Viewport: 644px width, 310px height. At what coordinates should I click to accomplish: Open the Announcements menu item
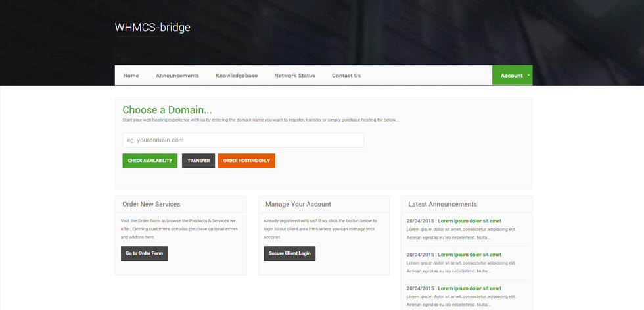(x=177, y=76)
